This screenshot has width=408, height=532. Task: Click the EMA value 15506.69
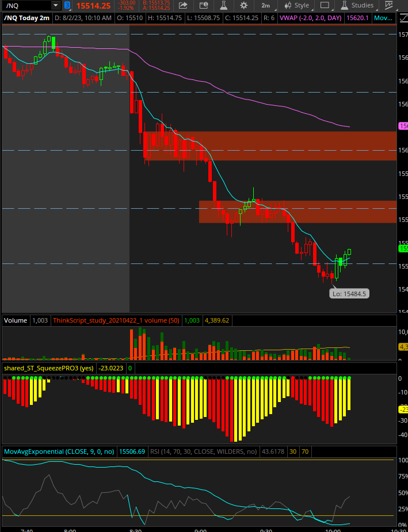point(132,451)
